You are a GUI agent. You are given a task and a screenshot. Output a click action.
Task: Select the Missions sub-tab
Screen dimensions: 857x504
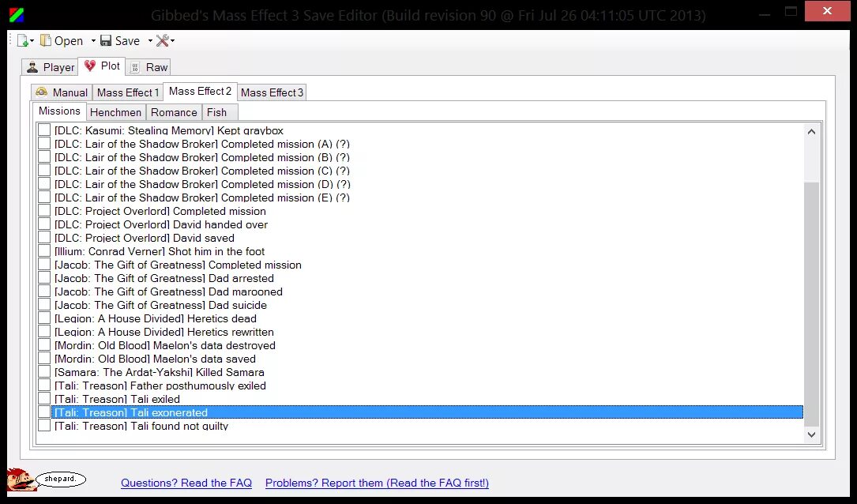click(x=59, y=111)
